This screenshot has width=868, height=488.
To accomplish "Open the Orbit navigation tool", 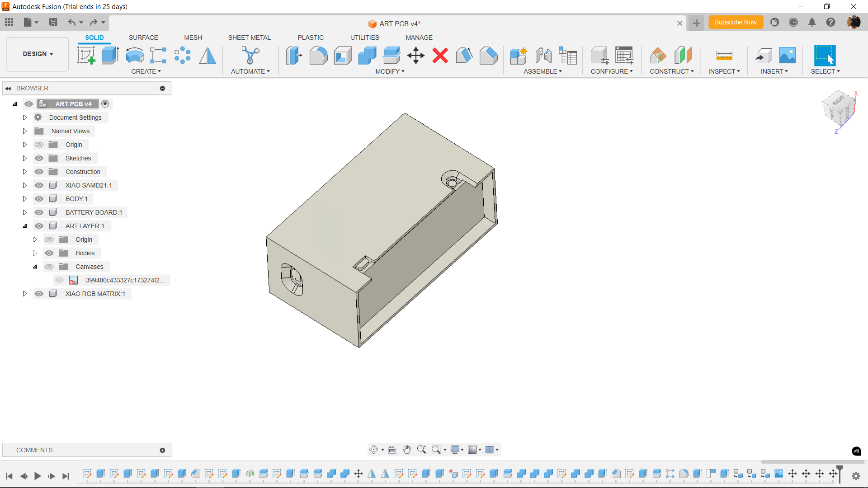I will (x=373, y=450).
